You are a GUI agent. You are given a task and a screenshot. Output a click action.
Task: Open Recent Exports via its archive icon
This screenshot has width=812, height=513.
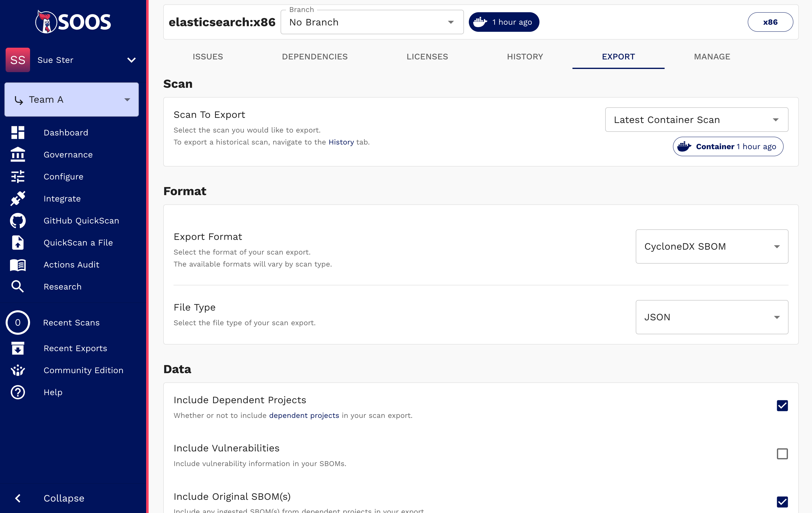pyautogui.click(x=18, y=348)
